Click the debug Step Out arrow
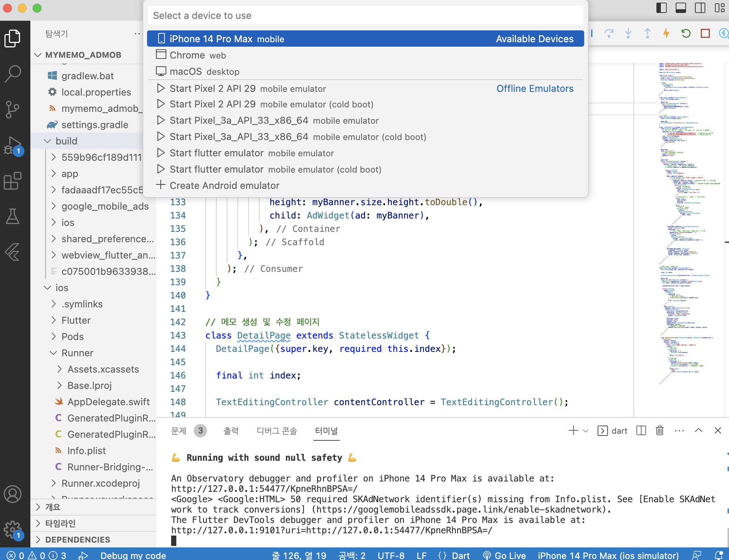 [x=648, y=33]
